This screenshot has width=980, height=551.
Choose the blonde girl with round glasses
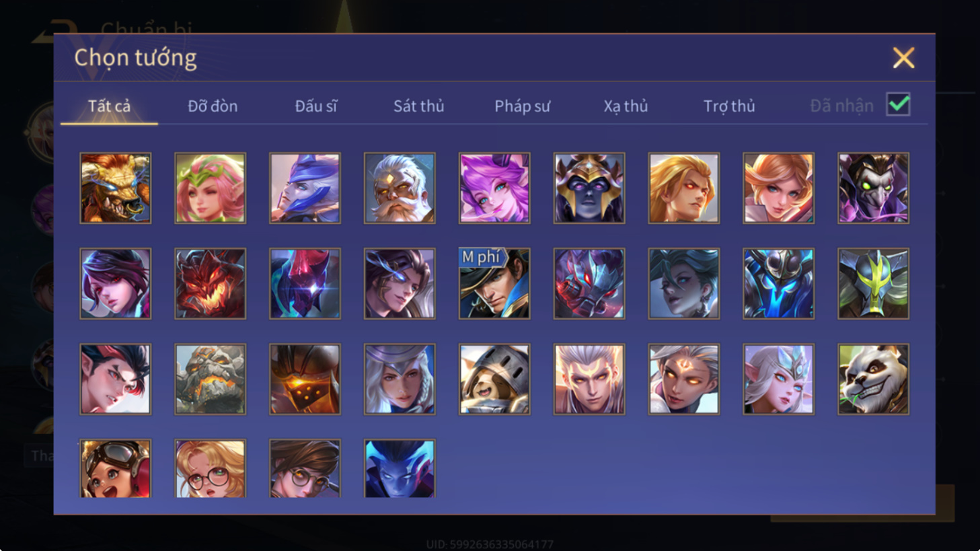(x=211, y=468)
